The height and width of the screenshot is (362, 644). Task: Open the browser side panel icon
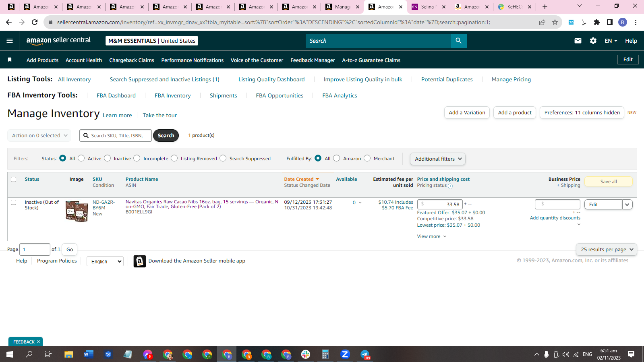tap(610, 22)
